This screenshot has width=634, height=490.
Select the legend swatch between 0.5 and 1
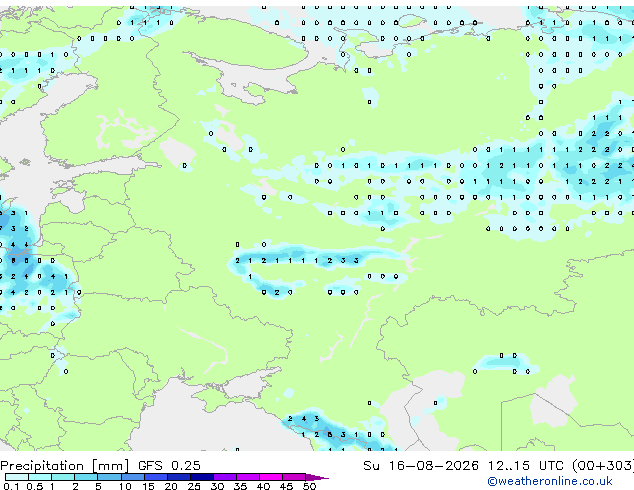point(40,477)
